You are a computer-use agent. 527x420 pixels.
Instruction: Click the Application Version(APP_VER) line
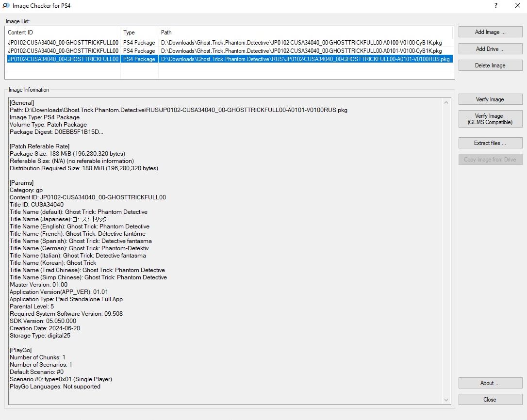pos(59,292)
